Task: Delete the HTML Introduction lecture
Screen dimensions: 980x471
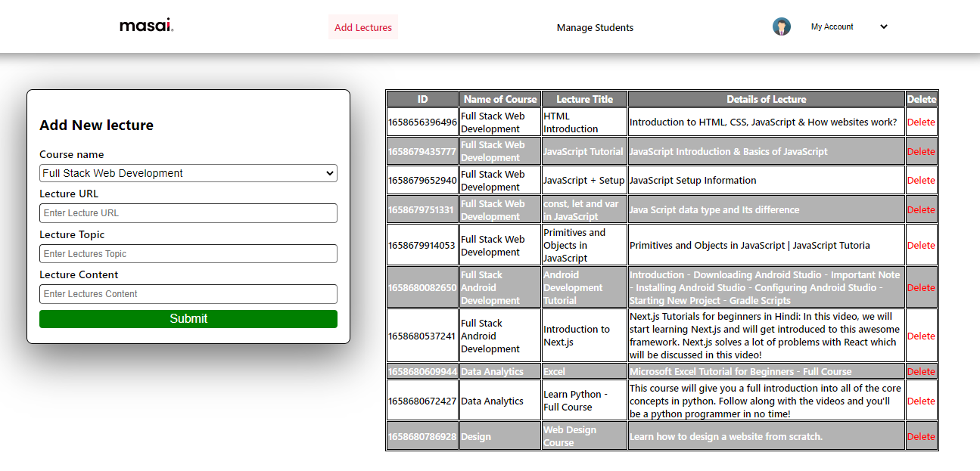Action: coord(921,122)
